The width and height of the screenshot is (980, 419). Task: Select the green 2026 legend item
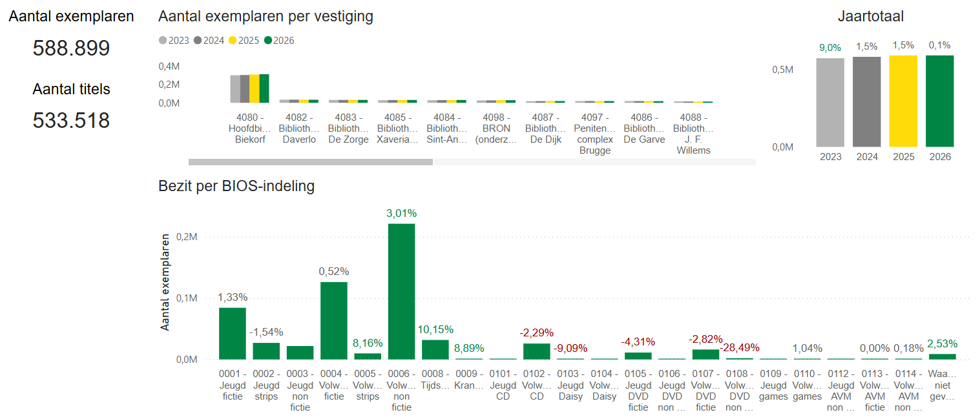(x=278, y=41)
